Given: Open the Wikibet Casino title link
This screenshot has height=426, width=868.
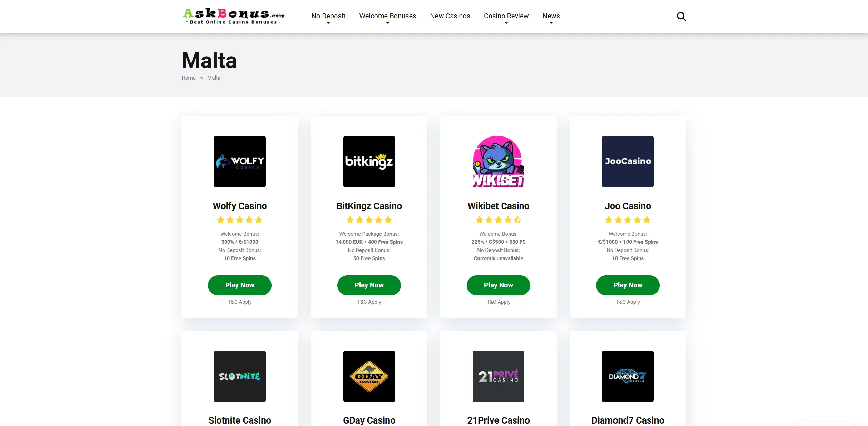Looking at the screenshot, I should (499, 206).
